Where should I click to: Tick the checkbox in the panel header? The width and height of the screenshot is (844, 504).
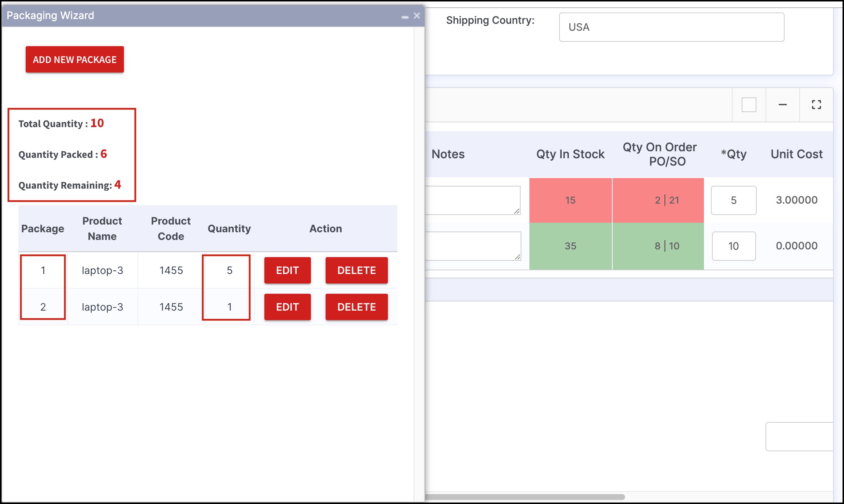(749, 105)
